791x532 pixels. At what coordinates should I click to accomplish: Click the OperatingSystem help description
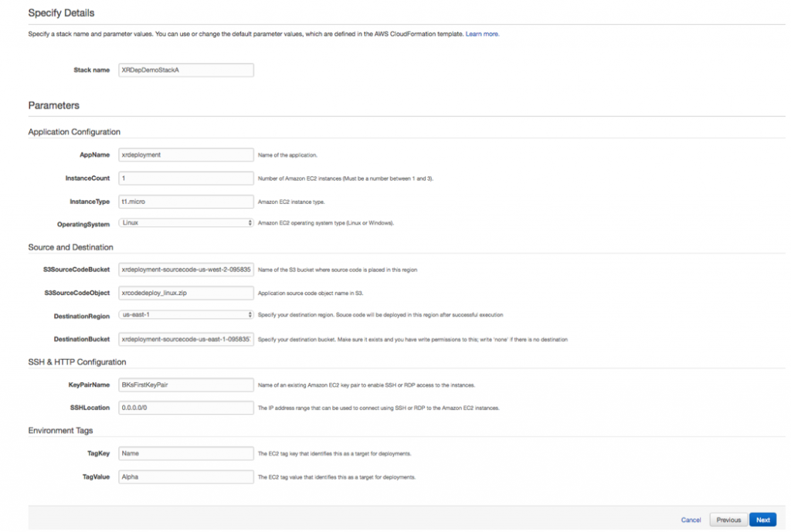click(326, 223)
